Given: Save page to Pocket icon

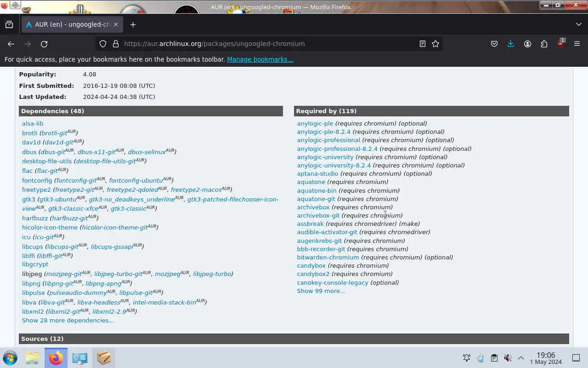Looking at the screenshot, I should coord(494,44).
